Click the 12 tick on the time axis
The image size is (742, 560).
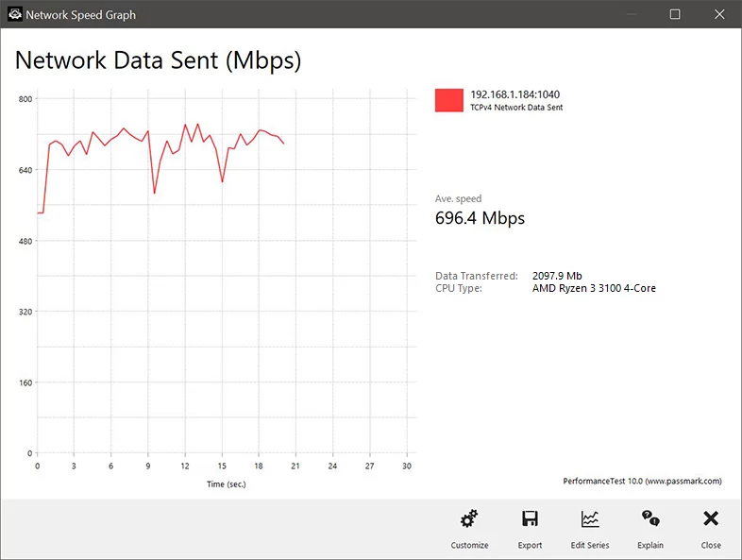(184, 466)
